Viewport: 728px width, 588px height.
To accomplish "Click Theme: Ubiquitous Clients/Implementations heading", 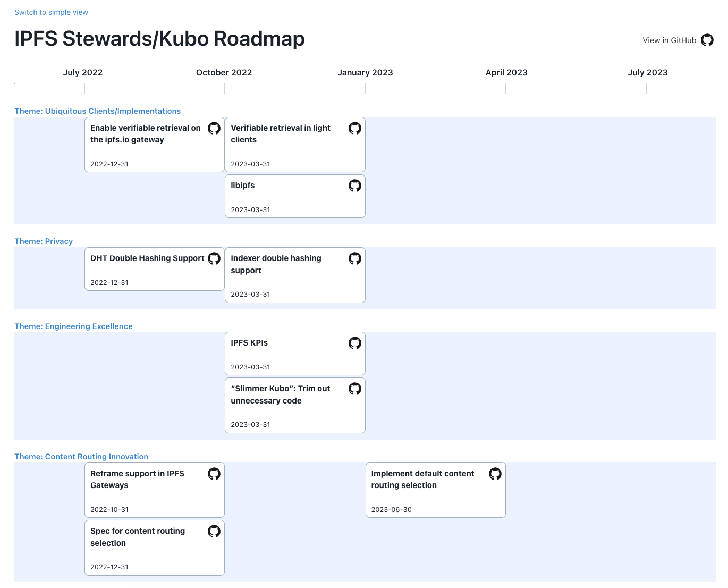I will [x=97, y=111].
